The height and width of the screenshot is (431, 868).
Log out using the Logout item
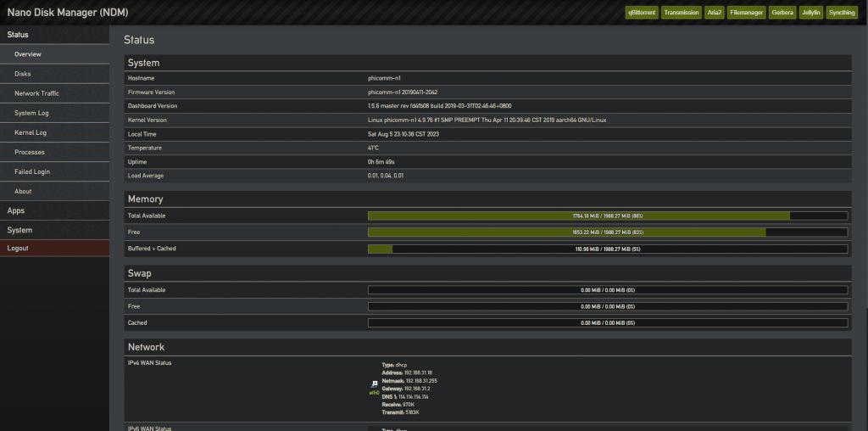pyautogui.click(x=18, y=248)
